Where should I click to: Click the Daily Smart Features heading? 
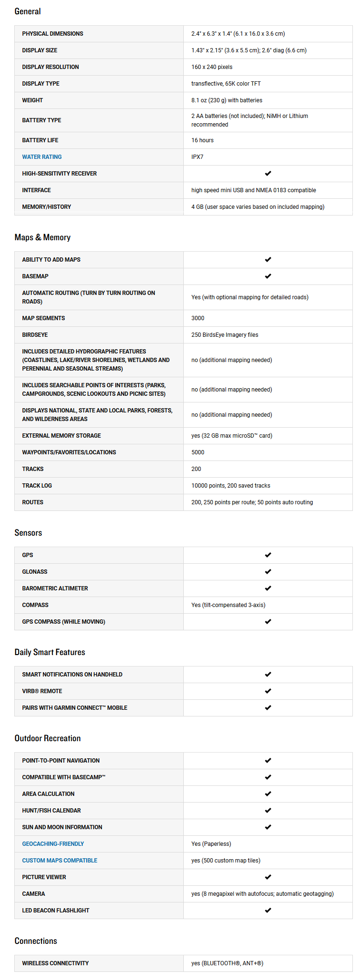[50, 652]
